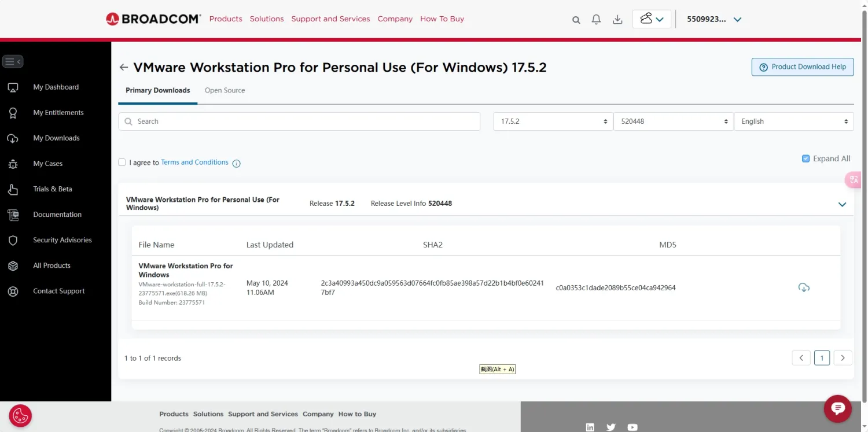
Task: Check I agree to Terms and Conditions
Action: [122, 163]
